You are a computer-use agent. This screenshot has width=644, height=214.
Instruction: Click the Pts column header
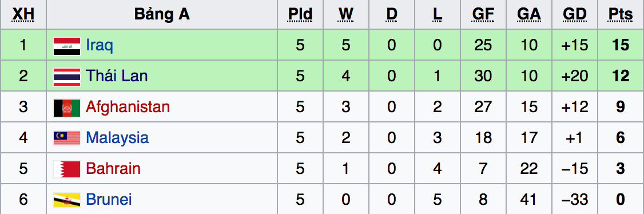click(620, 15)
